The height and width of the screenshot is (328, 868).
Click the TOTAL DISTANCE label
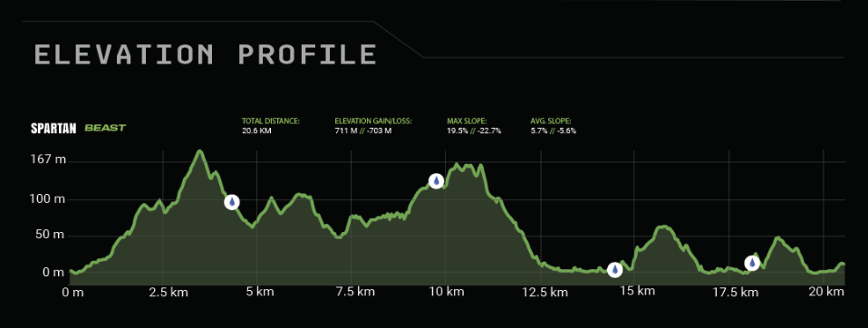[271, 121]
